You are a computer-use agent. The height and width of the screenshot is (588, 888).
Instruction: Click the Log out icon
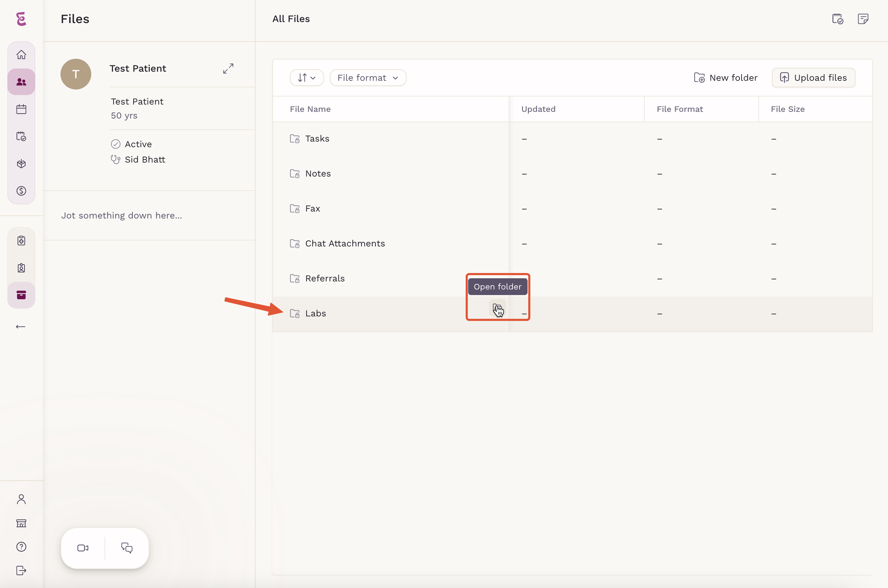(21, 571)
